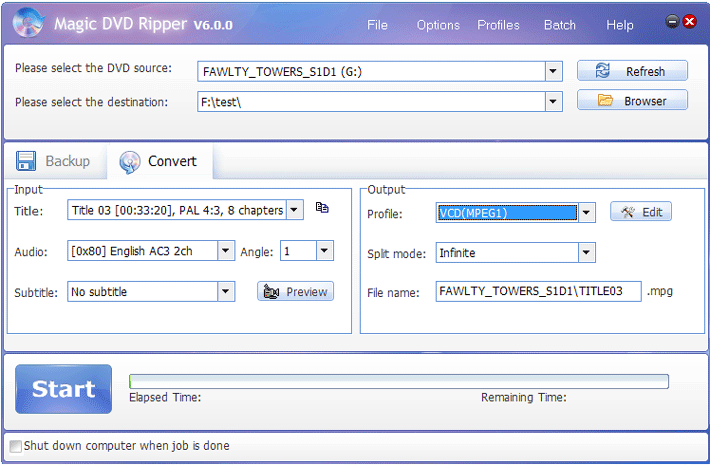
Task: Click the copy title info icon
Action: click(x=322, y=208)
